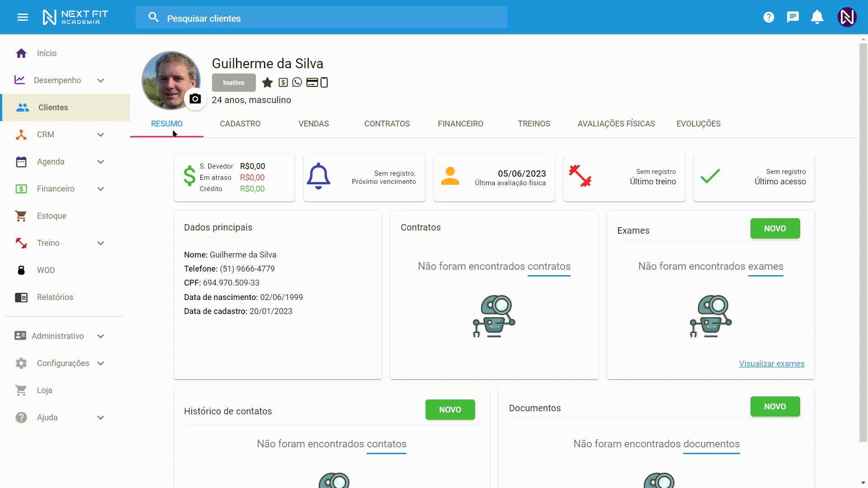Open the Visualizar exames link

(771, 364)
